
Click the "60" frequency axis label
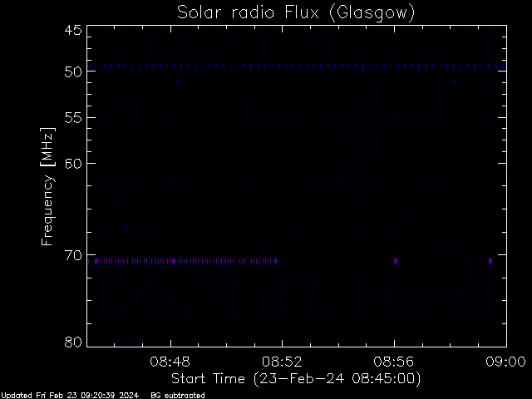click(73, 164)
